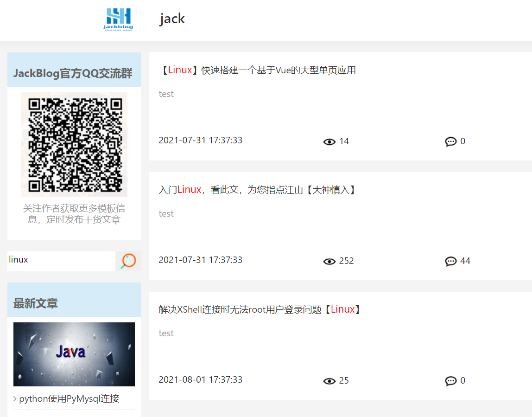Click the search field containing linux

point(62,261)
